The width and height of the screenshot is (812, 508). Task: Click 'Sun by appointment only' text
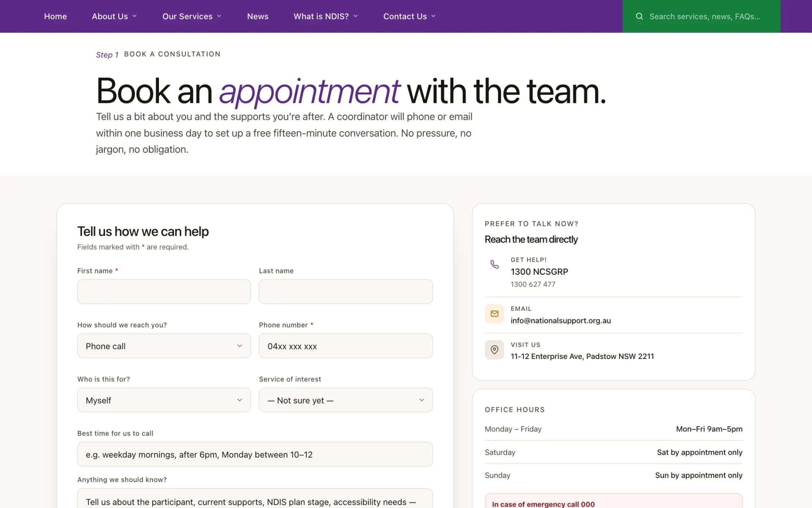pyautogui.click(x=699, y=475)
